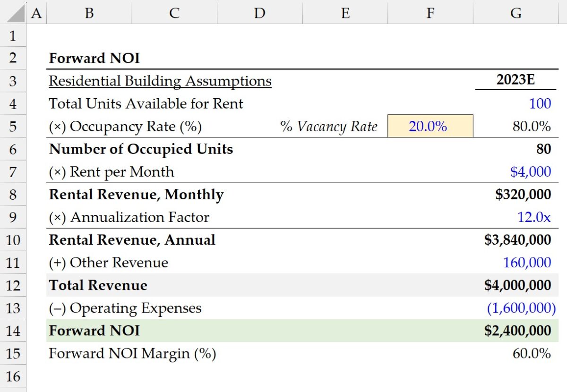Select row header 14

click(x=13, y=331)
